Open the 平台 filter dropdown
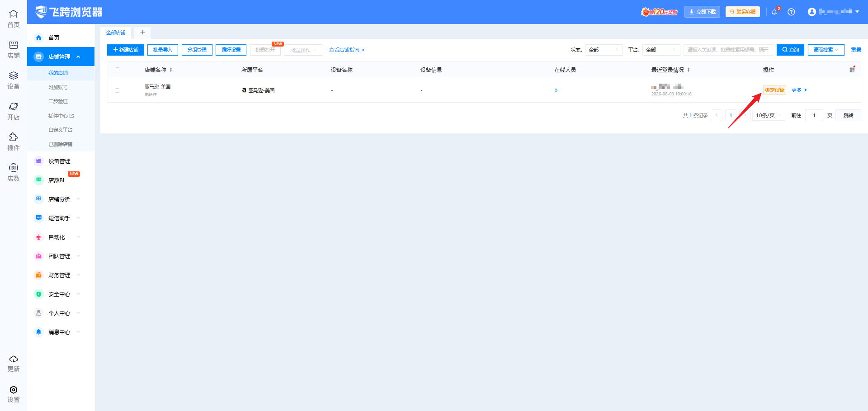868x411 pixels. (x=661, y=50)
